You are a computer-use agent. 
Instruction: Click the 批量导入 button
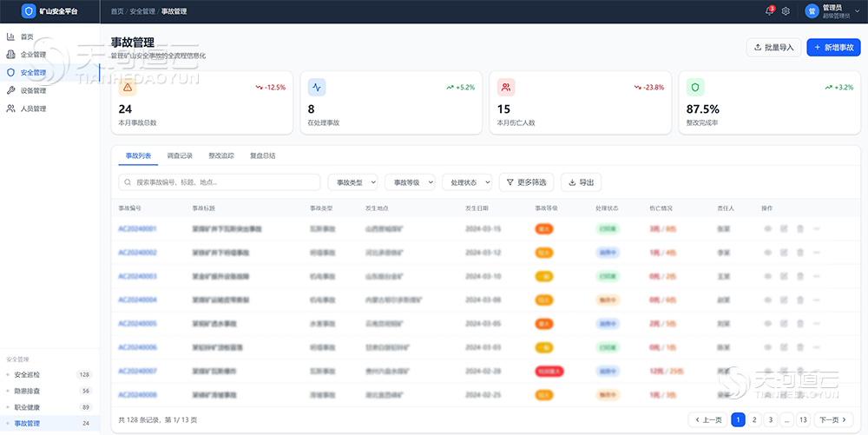point(774,48)
